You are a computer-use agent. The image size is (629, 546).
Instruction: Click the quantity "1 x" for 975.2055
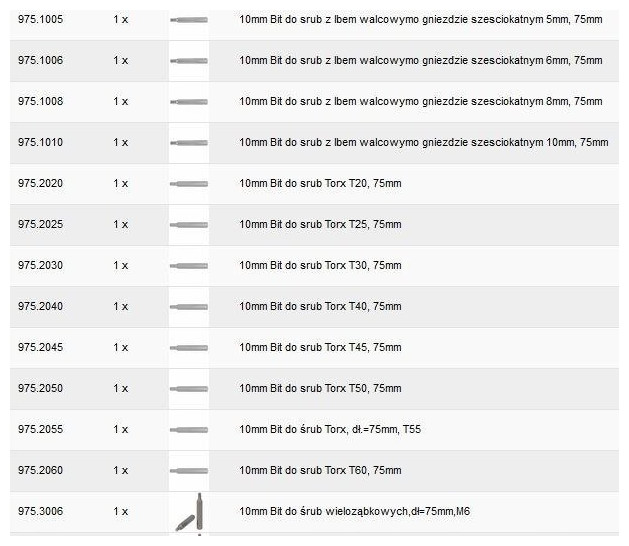click(x=120, y=430)
